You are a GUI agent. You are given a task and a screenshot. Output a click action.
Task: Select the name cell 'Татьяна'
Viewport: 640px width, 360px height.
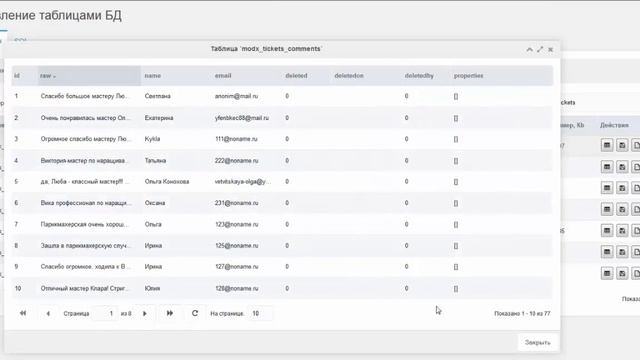click(155, 161)
